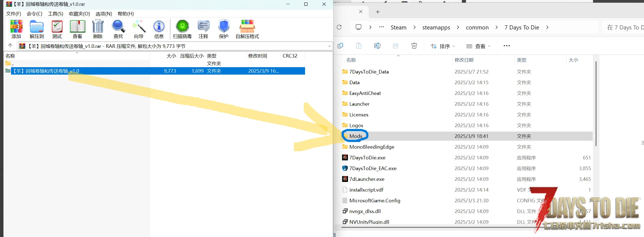Open the 帮助(H) menu

[x=126, y=14]
